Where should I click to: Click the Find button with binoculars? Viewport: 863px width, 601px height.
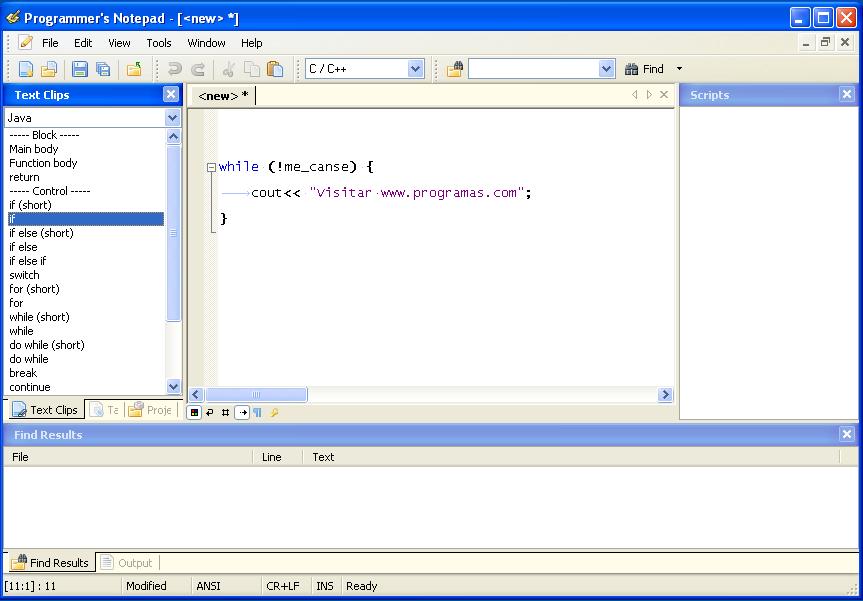pos(644,69)
